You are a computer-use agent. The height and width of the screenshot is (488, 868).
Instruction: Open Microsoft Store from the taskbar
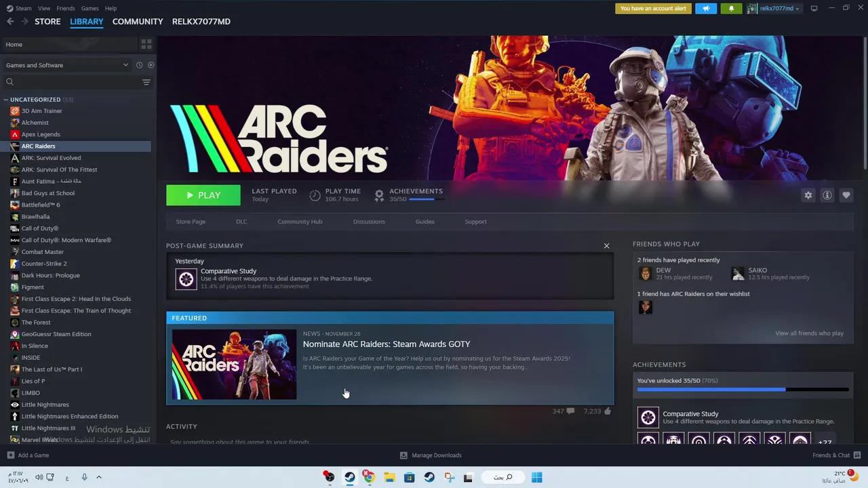click(x=409, y=477)
